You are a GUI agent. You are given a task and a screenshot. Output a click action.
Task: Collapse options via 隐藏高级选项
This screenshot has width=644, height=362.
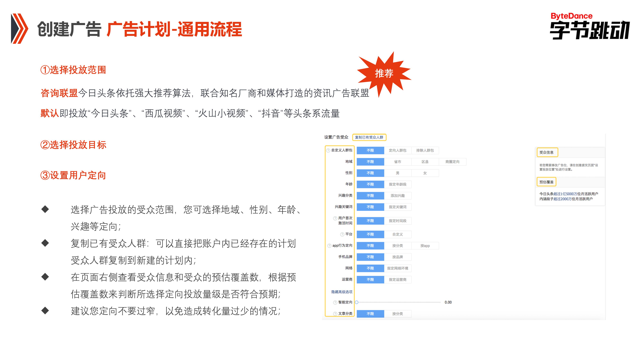342,292
